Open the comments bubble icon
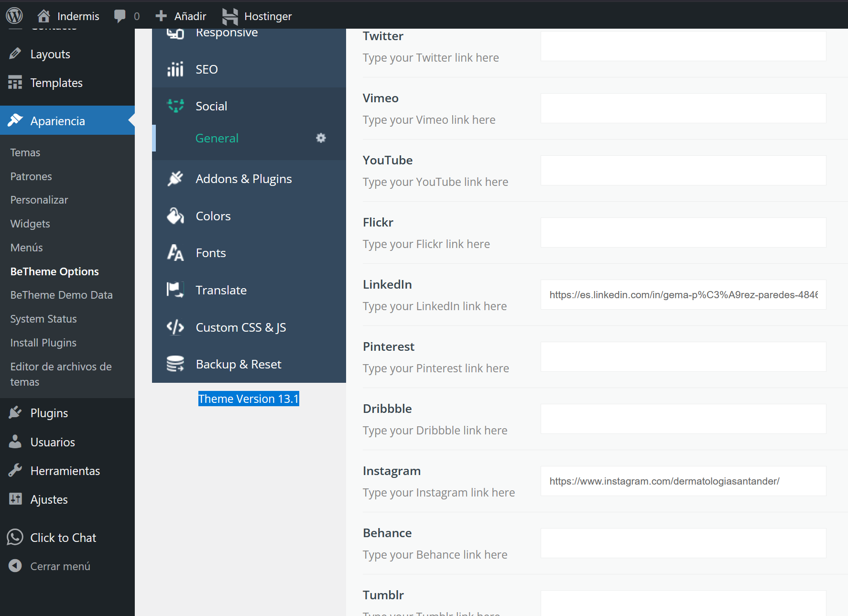The width and height of the screenshot is (848, 616). (x=120, y=16)
